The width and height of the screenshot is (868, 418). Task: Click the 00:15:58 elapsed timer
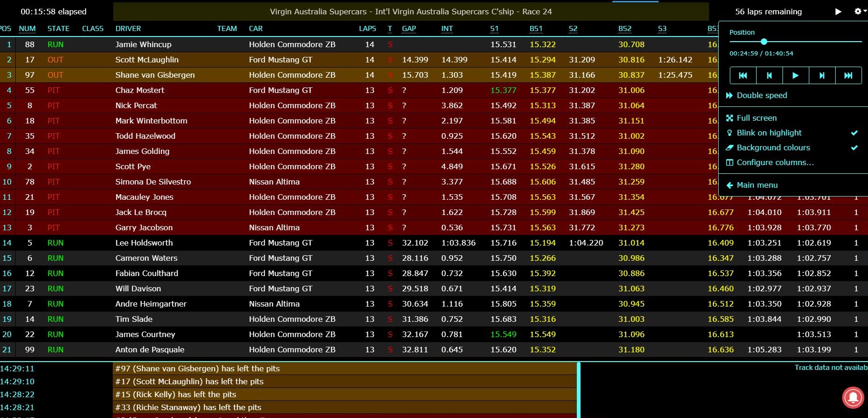[54, 12]
